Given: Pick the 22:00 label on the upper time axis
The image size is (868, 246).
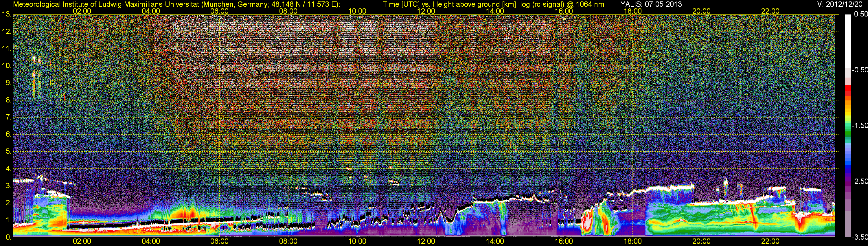Looking at the screenshot, I should click(x=770, y=11).
